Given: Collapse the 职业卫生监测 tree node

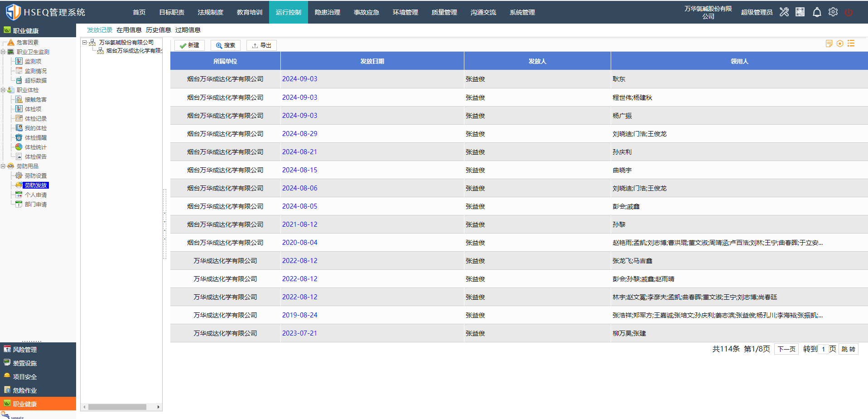Looking at the screenshot, I should 3,52.
